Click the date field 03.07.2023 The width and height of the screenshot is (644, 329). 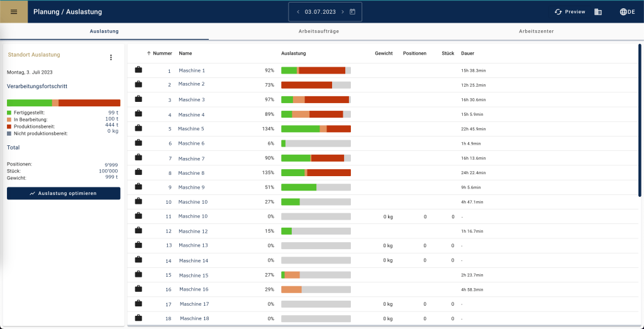(319, 12)
